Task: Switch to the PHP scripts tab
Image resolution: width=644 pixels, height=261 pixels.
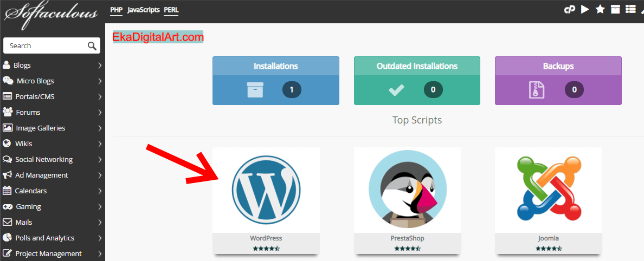Action: (x=116, y=10)
